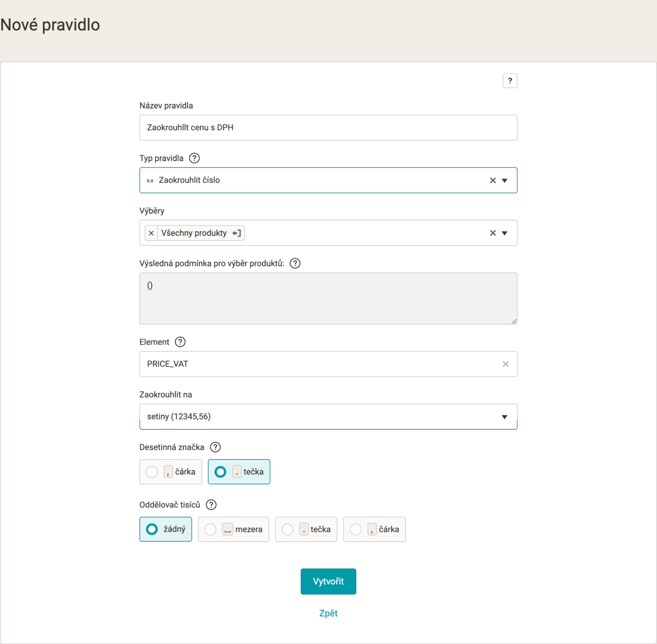
Task: Open help for Desetinná značka
Action: point(215,447)
